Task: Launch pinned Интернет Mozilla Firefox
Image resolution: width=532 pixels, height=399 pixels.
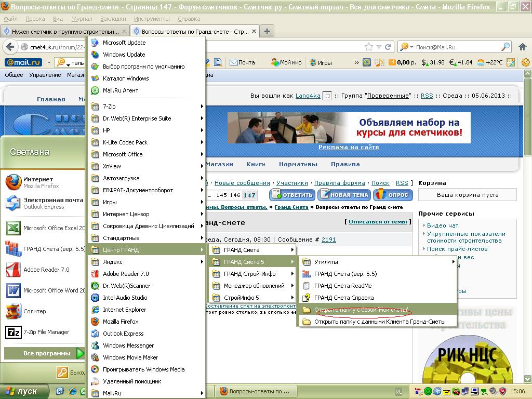Action: pyautogui.click(x=44, y=182)
